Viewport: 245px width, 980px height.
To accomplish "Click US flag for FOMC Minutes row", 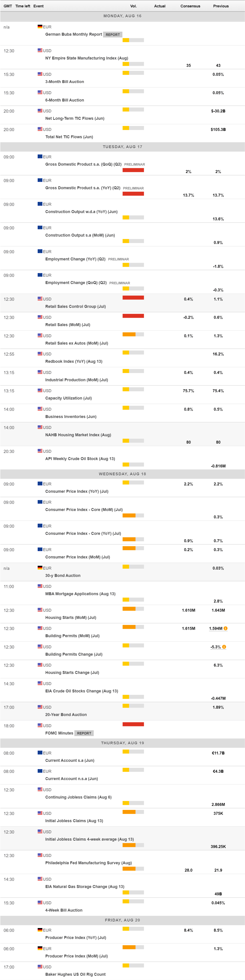I will pyautogui.click(x=40, y=725).
